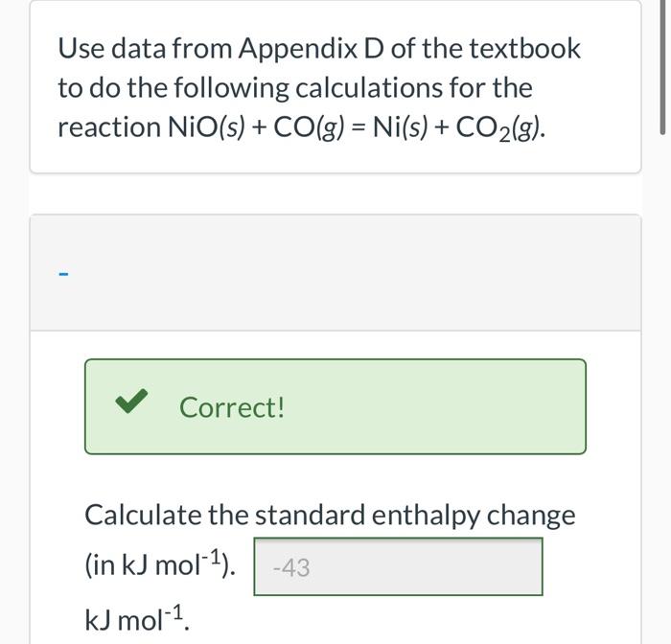Select the Correct! feedback text

pos(232,407)
